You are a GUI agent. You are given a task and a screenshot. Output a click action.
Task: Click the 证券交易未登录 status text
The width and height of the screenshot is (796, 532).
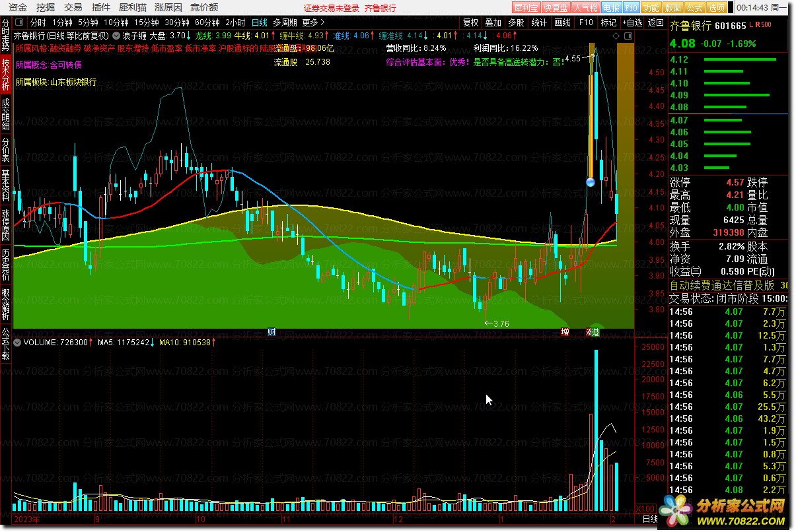click(x=332, y=8)
